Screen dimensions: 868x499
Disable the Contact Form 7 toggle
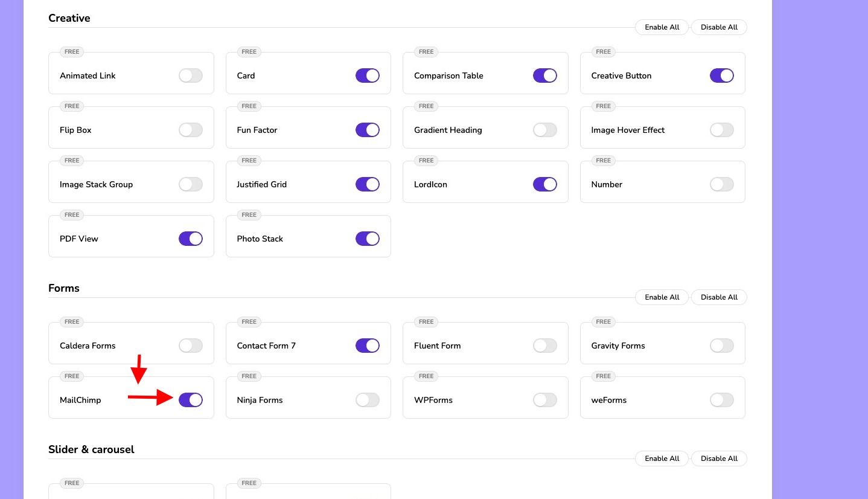click(368, 346)
